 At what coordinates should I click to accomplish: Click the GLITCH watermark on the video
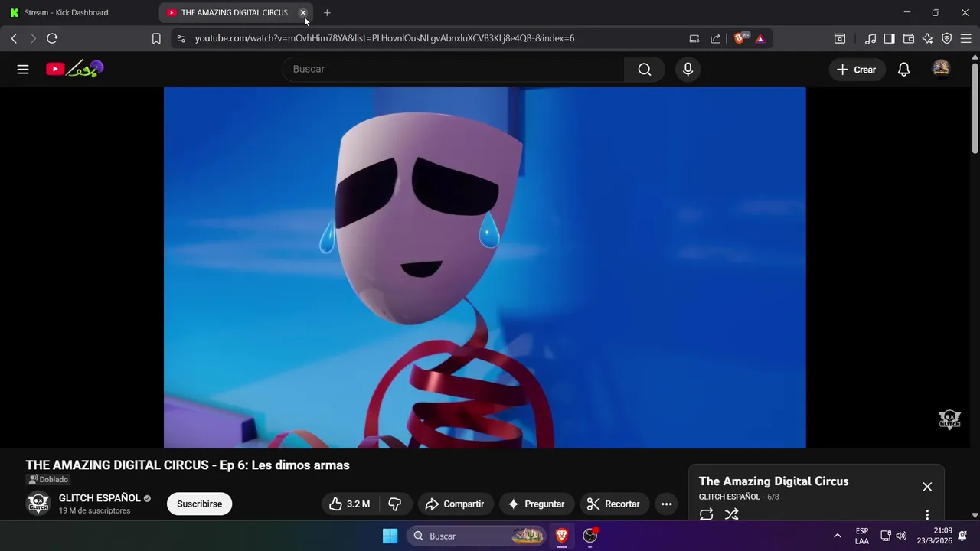pos(949,419)
